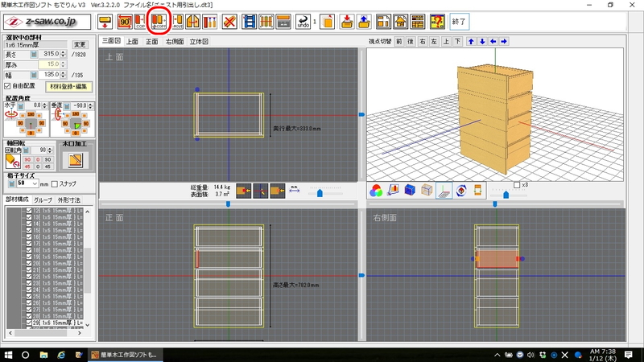This screenshot has width=644, height=362.
Task: Click the COPY part toolbar icon
Action: tap(158, 21)
